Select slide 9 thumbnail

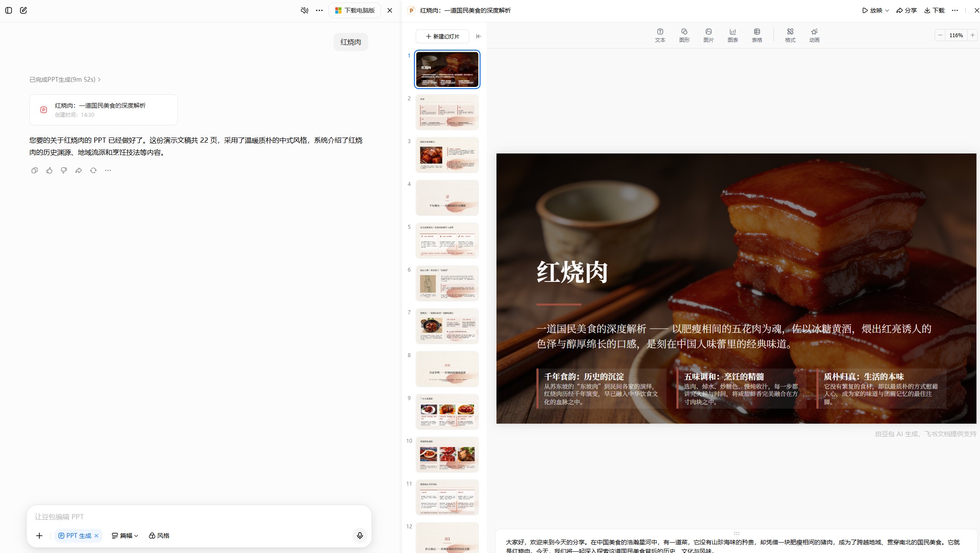coord(447,412)
